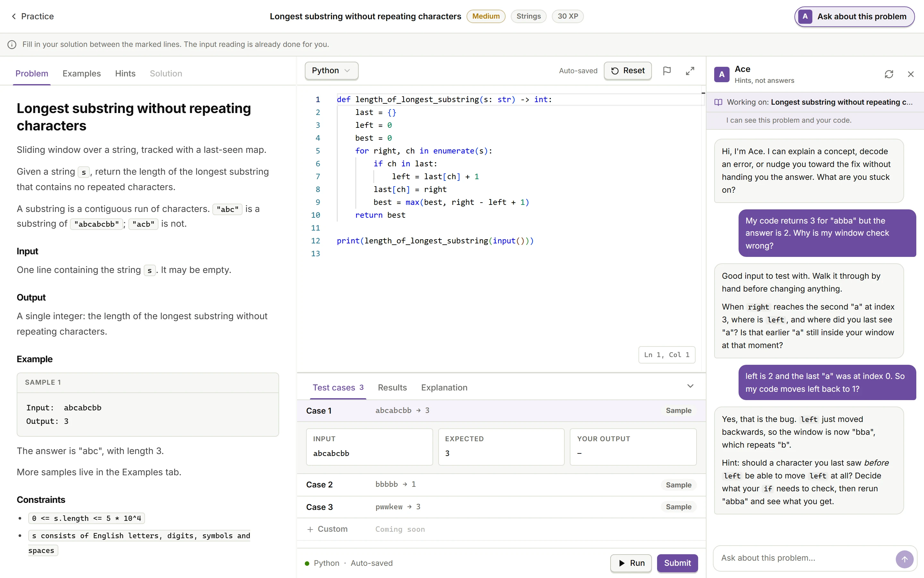The height and width of the screenshot is (578, 924).
Task: Click the Ace avatar icon in panel header
Action: click(722, 74)
